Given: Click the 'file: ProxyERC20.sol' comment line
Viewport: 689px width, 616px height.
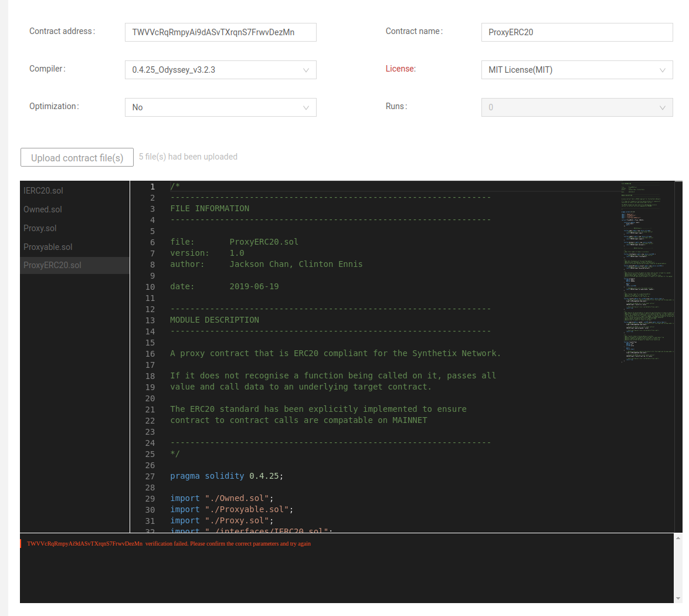Looking at the screenshot, I should click(234, 242).
